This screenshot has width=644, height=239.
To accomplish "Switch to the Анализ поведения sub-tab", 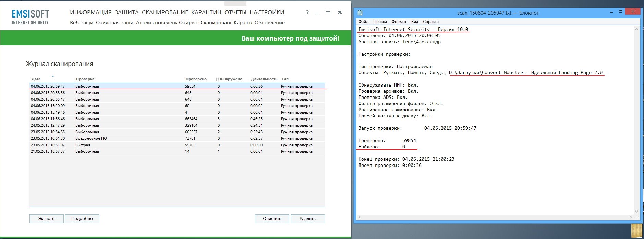I will click(156, 23).
